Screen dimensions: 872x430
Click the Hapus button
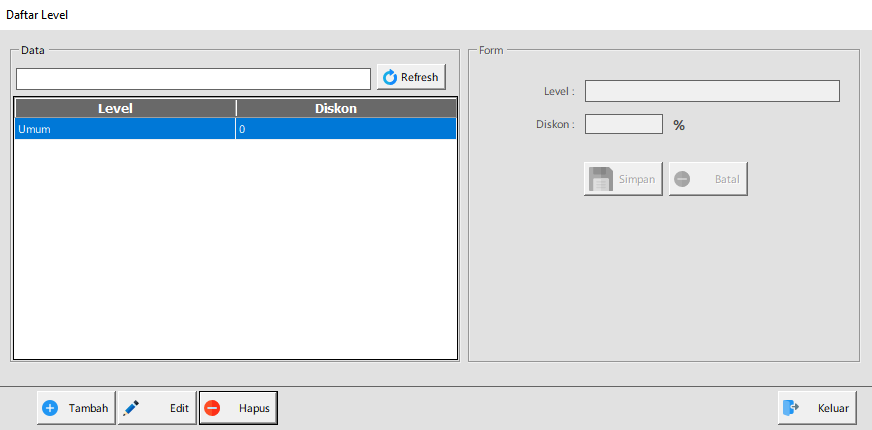pos(238,408)
